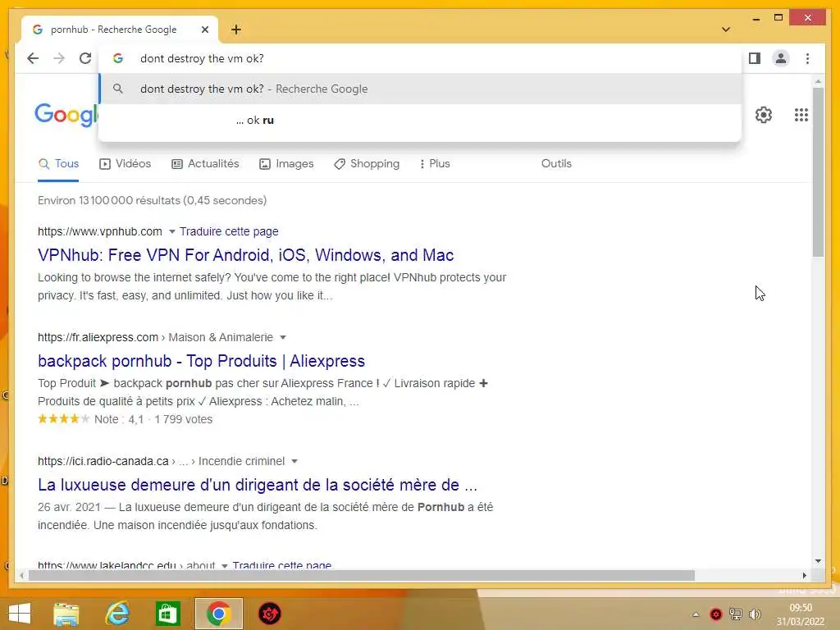
Task: Switch to the Images tab
Action: (x=286, y=164)
